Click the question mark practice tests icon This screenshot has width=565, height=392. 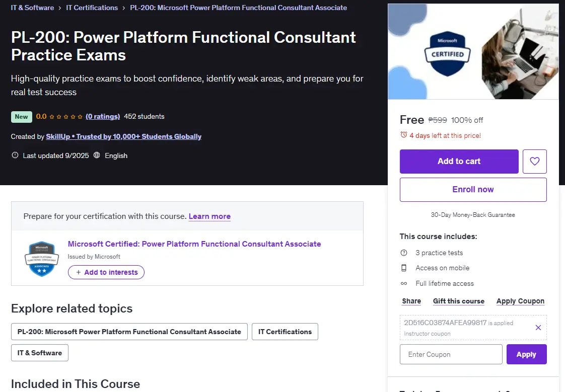[x=403, y=253]
